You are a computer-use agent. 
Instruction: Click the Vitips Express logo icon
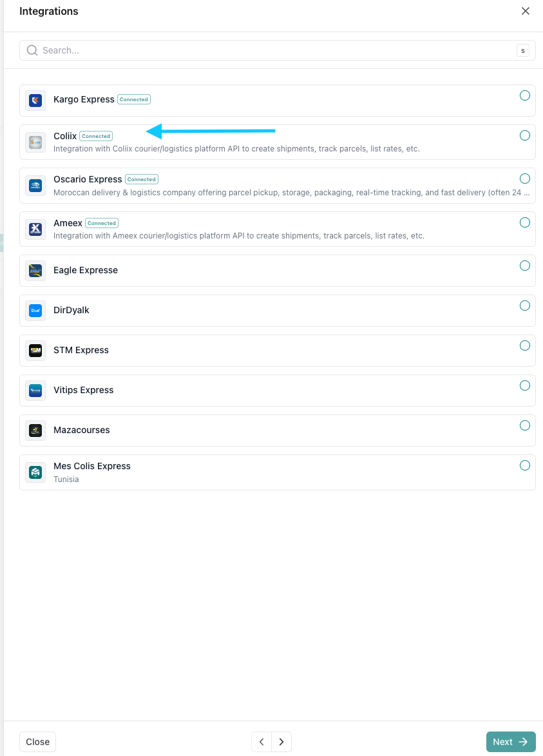click(x=35, y=391)
